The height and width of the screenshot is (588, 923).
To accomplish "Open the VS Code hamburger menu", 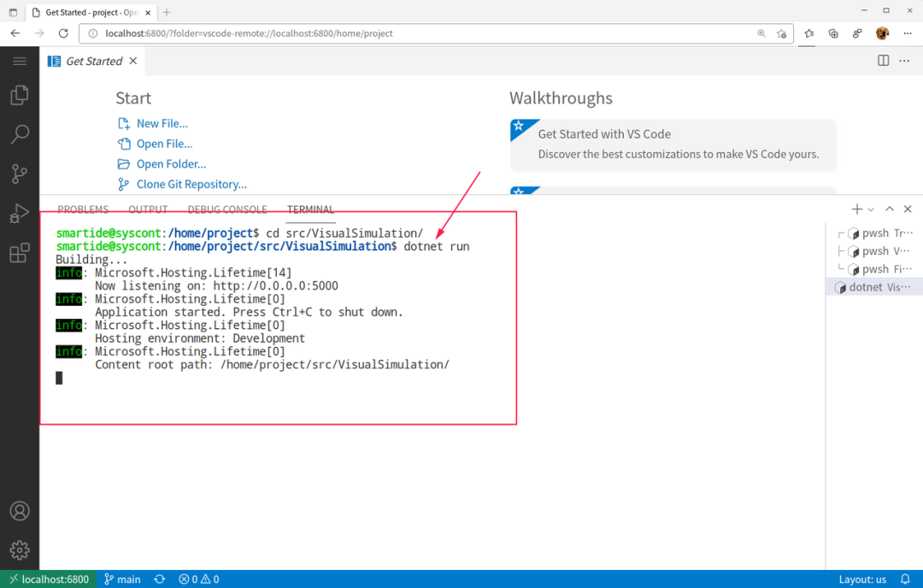I will point(20,62).
